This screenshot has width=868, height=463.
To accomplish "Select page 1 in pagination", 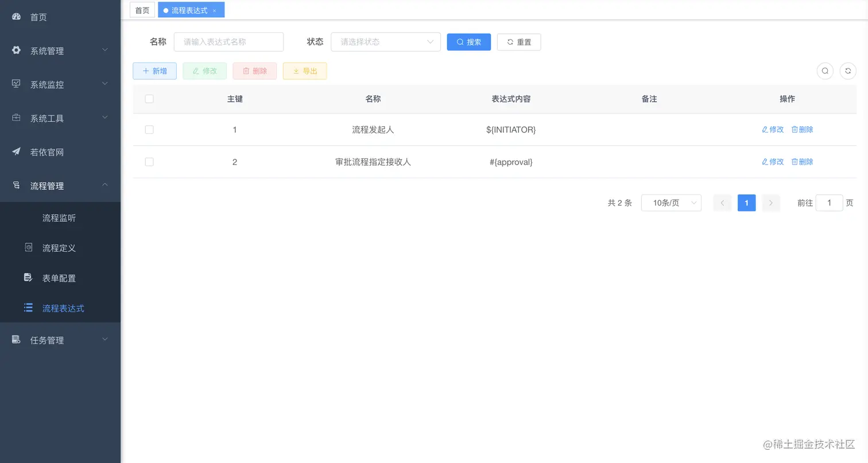I will pyautogui.click(x=746, y=203).
